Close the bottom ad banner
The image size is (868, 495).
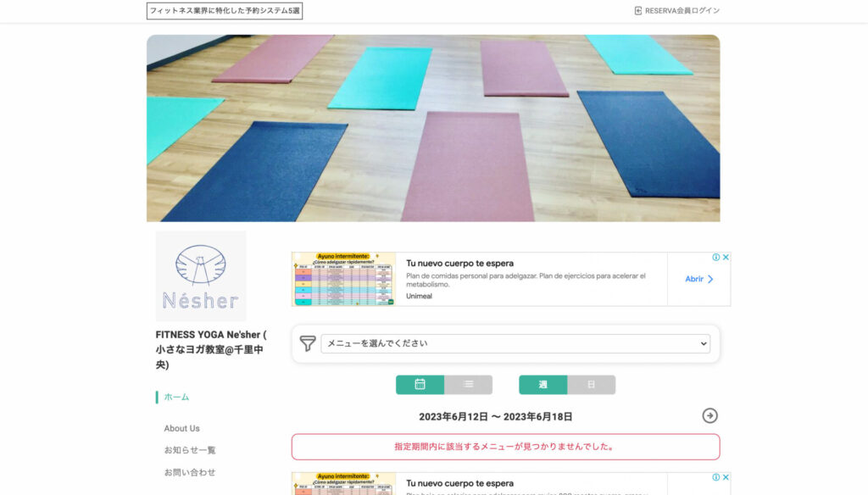[x=726, y=476]
